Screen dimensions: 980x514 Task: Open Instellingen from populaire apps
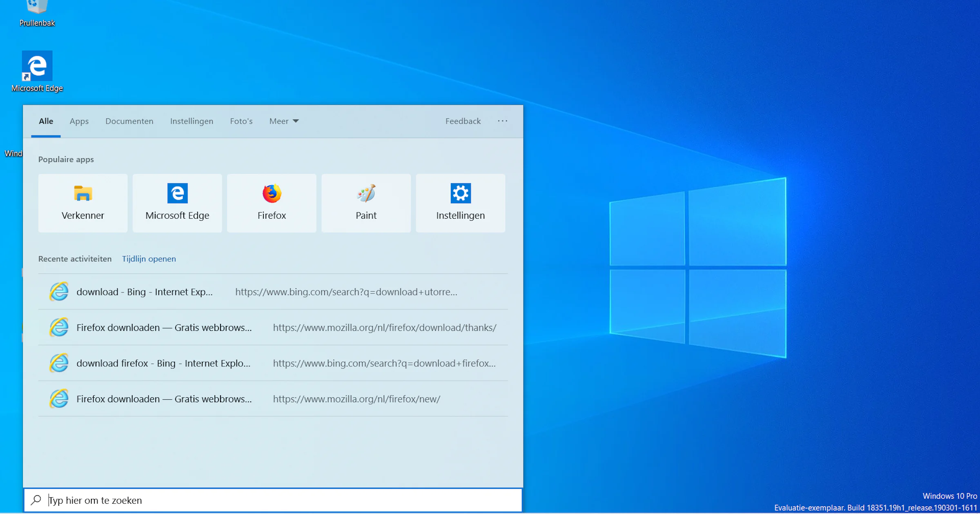(x=460, y=203)
